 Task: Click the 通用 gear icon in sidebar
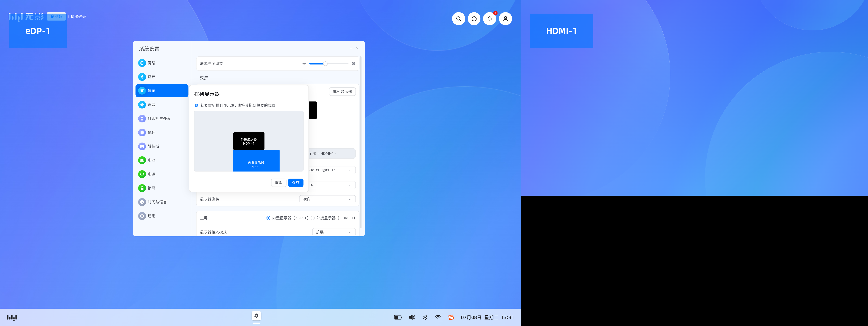(x=142, y=216)
